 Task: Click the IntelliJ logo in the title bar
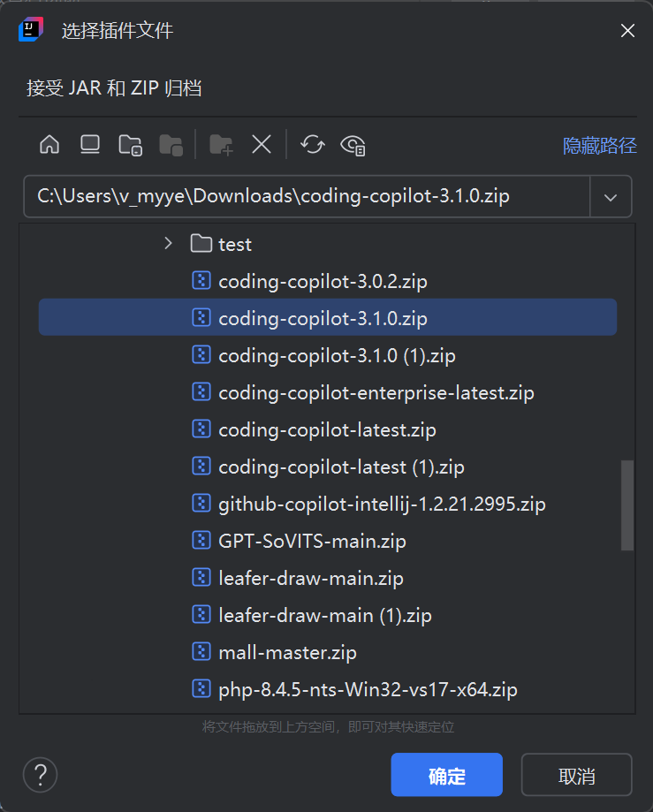pyautogui.click(x=29, y=29)
